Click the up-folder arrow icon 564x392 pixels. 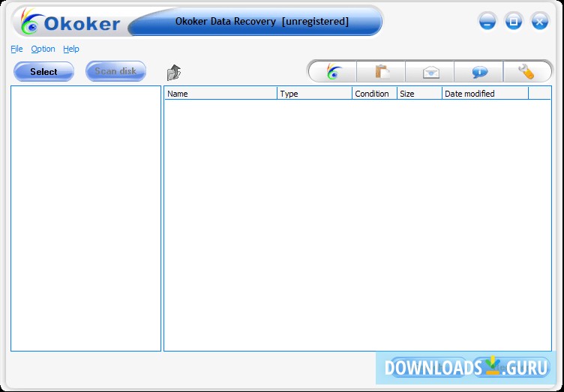pyautogui.click(x=174, y=73)
